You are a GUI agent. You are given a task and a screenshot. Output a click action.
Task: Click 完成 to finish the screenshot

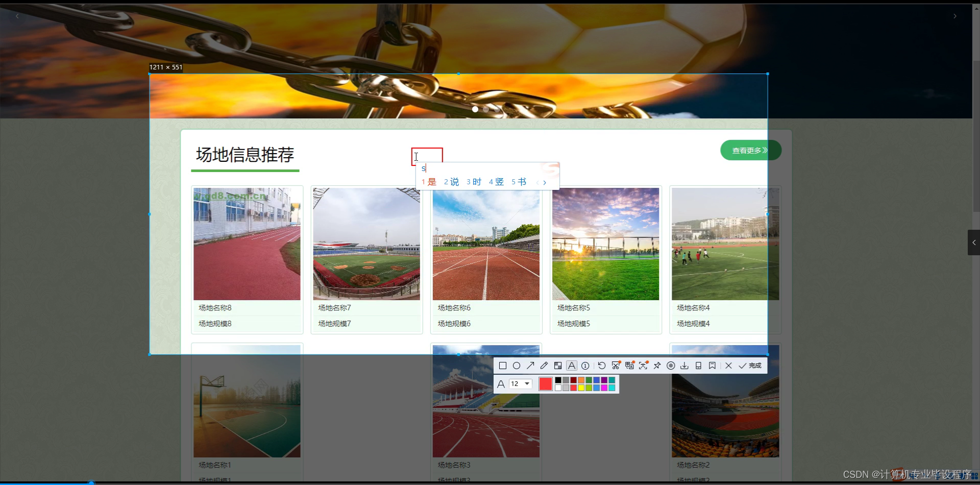[750, 366]
